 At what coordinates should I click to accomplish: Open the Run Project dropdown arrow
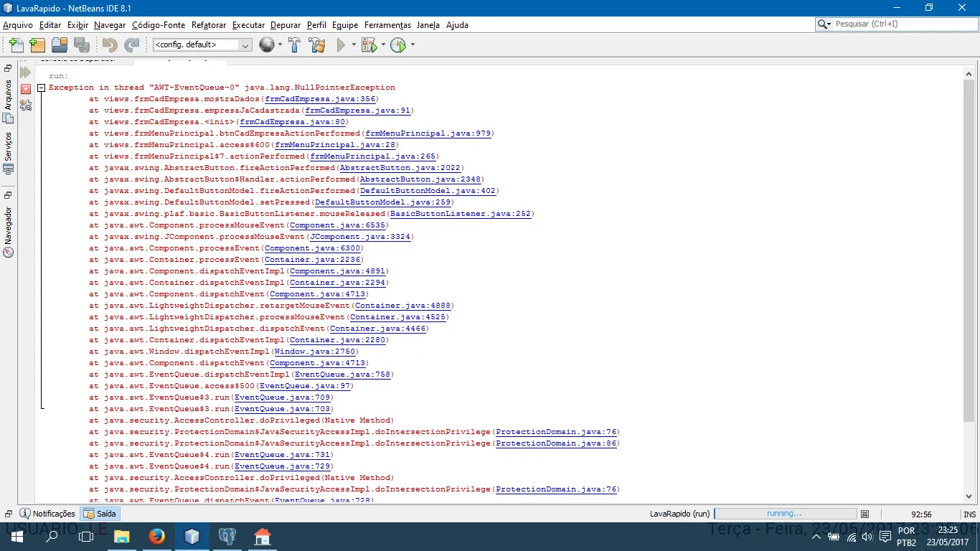(353, 45)
